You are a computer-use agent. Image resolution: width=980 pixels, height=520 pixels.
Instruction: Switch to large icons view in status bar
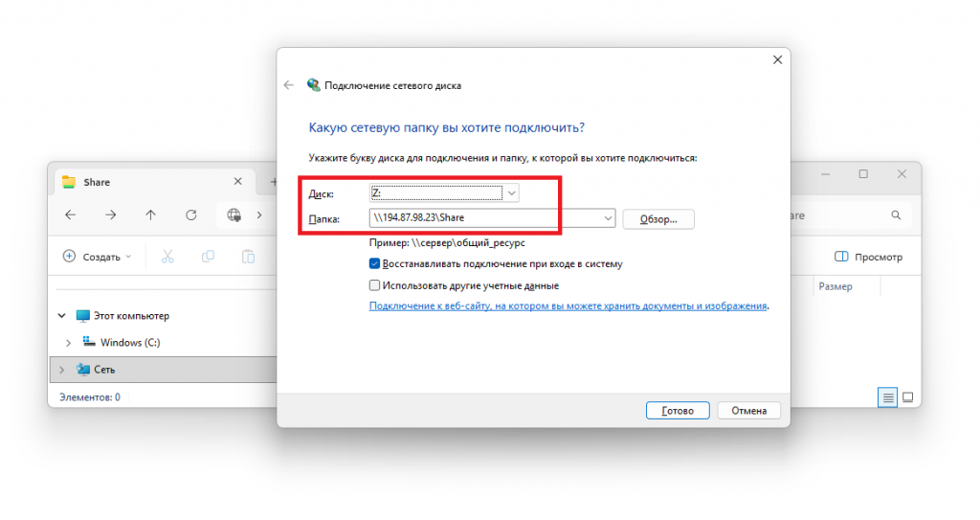(x=908, y=397)
